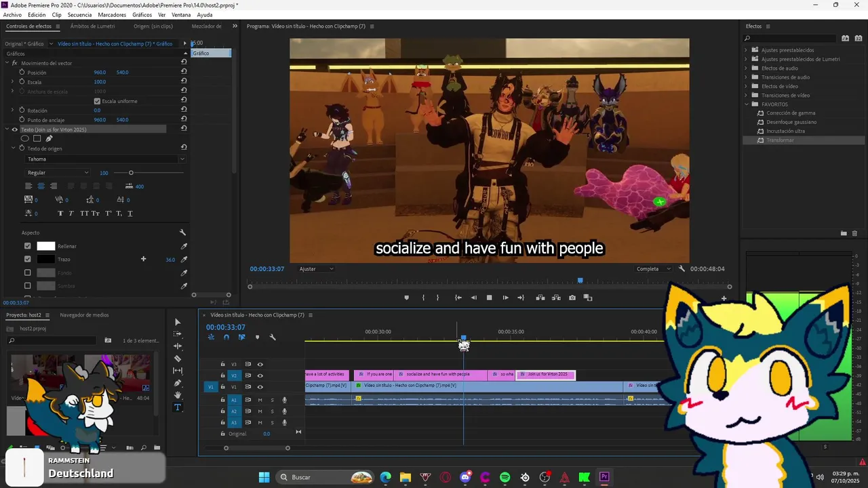Image resolution: width=868 pixels, height=488 pixels.
Task: Uncheck the Rellenar fill checkbox
Action: [28, 246]
